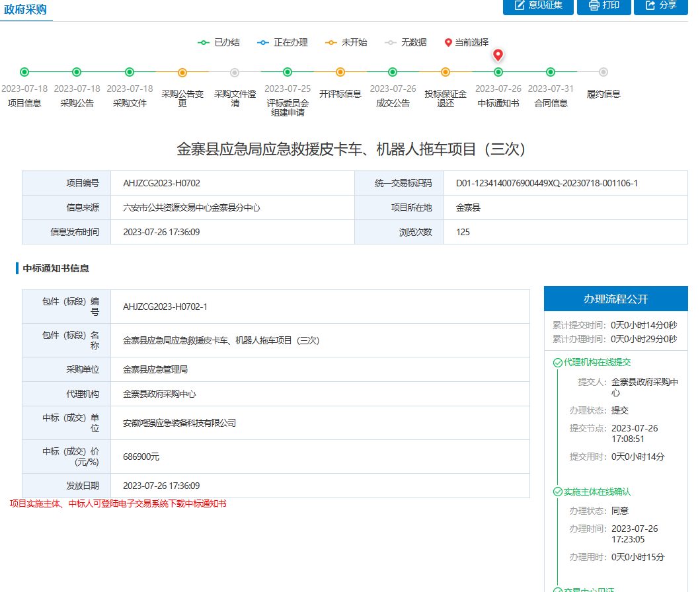Click the 累计办理时间 value 0天0小时29分0秒
This screenshot has width=700, height=592.
pyautogui.click(x=644, y=339)
